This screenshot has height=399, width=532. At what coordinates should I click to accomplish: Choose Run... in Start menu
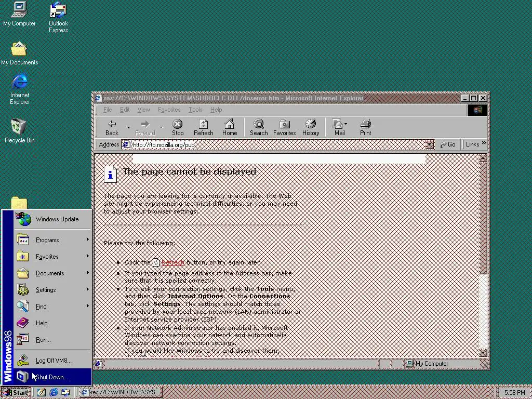coord(53,340)
